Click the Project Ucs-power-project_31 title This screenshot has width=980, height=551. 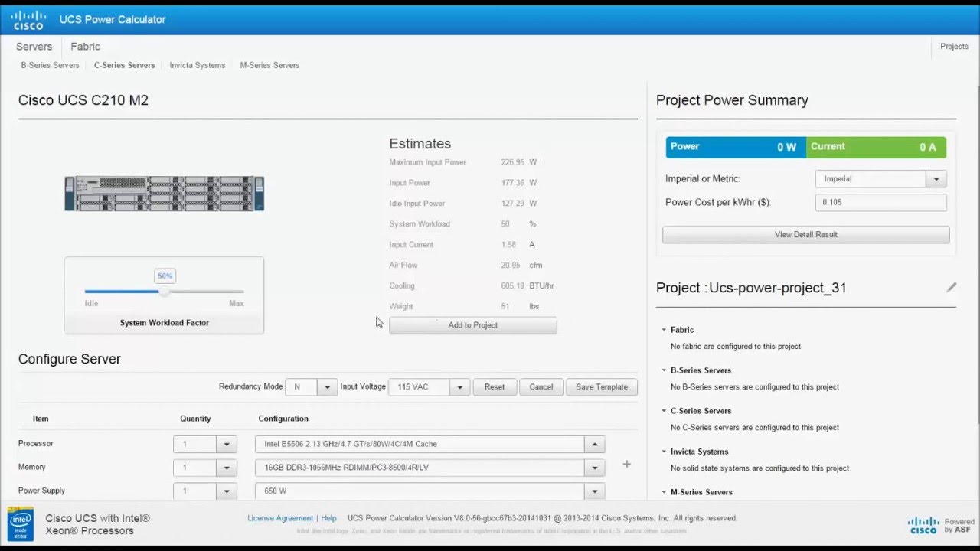751,288
